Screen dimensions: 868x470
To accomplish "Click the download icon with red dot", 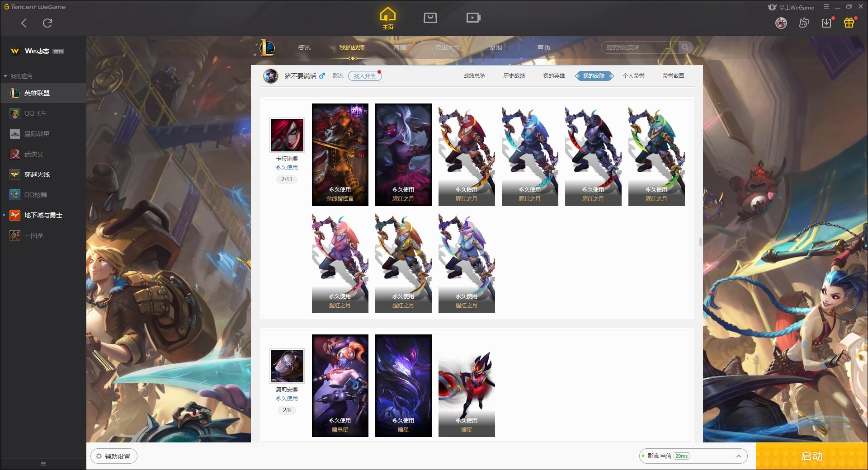I will pos(826,23).
